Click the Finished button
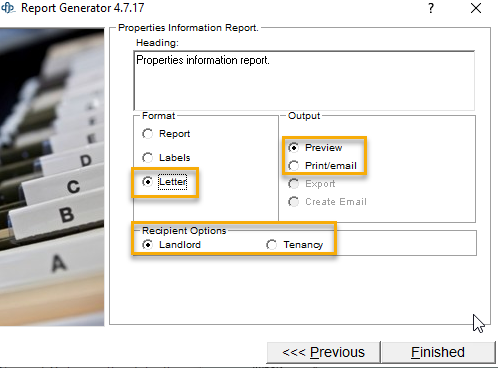This screenshot has height=368, width=498. [438, 352]
